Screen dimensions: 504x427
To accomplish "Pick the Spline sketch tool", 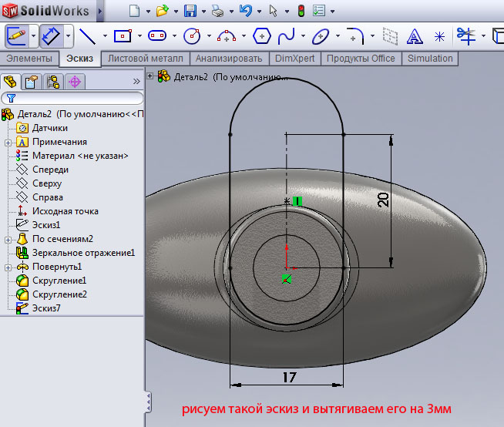I will [x=286, y=35].
